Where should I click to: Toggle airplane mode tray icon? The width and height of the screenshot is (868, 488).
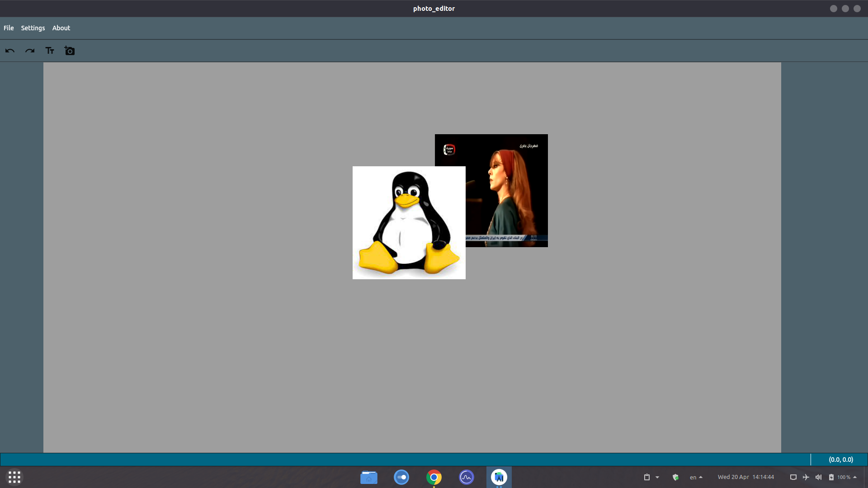pos(806,477)
